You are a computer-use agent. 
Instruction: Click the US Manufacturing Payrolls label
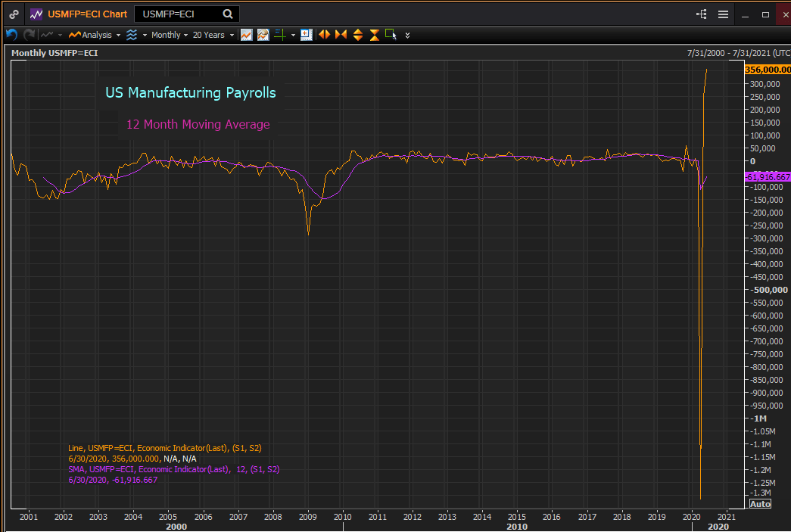click(x=190, y=92)
